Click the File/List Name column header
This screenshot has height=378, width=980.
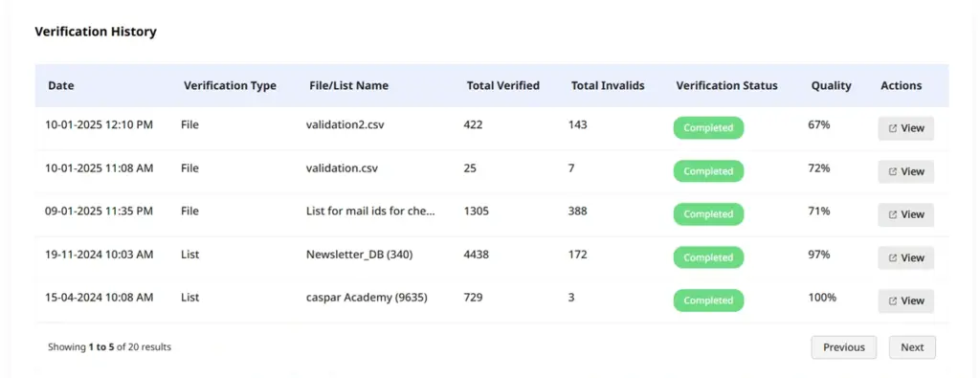point(348,85)
